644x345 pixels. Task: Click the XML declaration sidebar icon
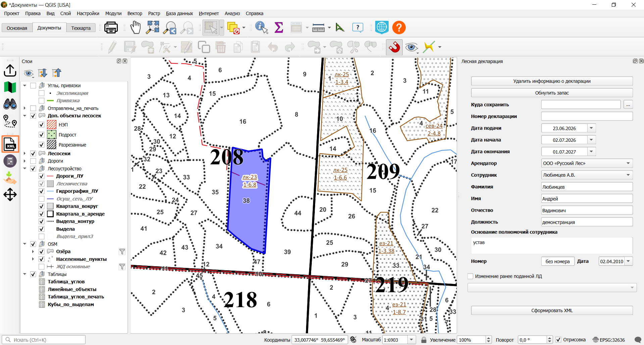[10, 144]
